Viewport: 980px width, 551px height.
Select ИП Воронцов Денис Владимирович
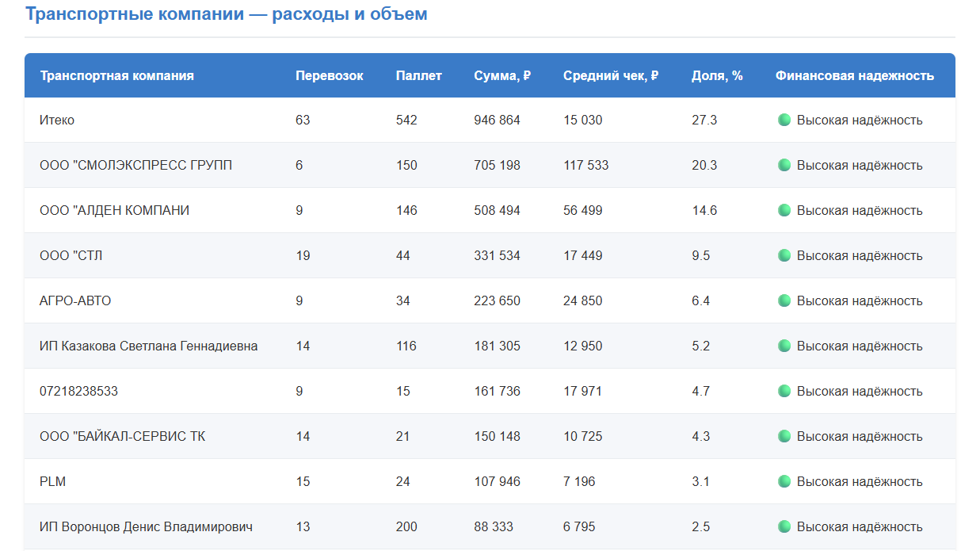(146, 526)
